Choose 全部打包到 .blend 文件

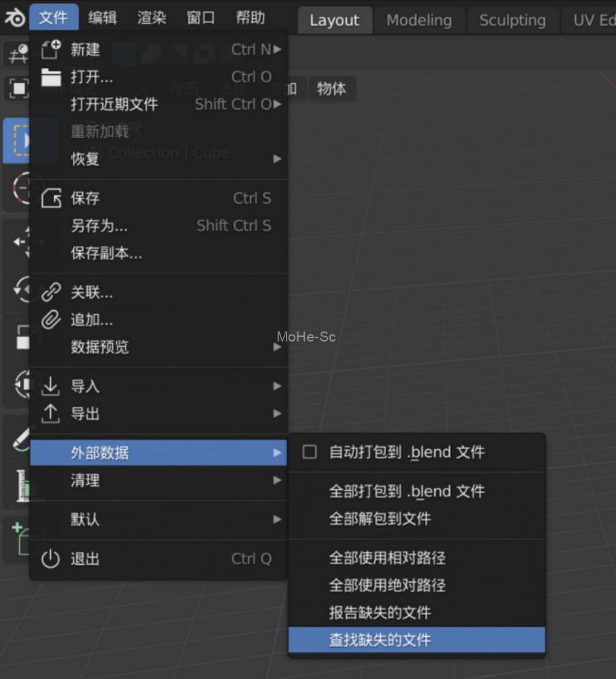407,491
